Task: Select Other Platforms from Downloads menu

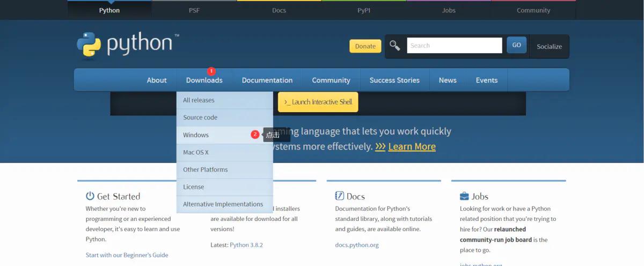Action: click(224, 169)
